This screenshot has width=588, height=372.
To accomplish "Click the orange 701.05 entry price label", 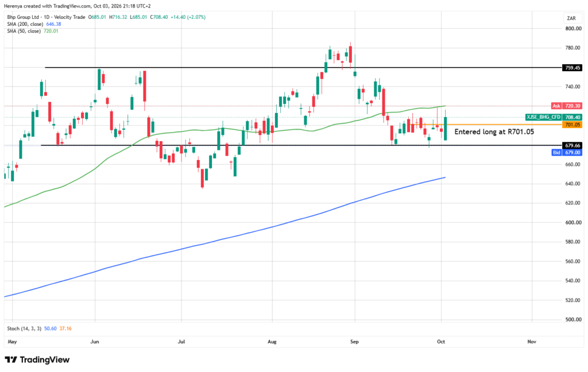I will pos(572,125).
